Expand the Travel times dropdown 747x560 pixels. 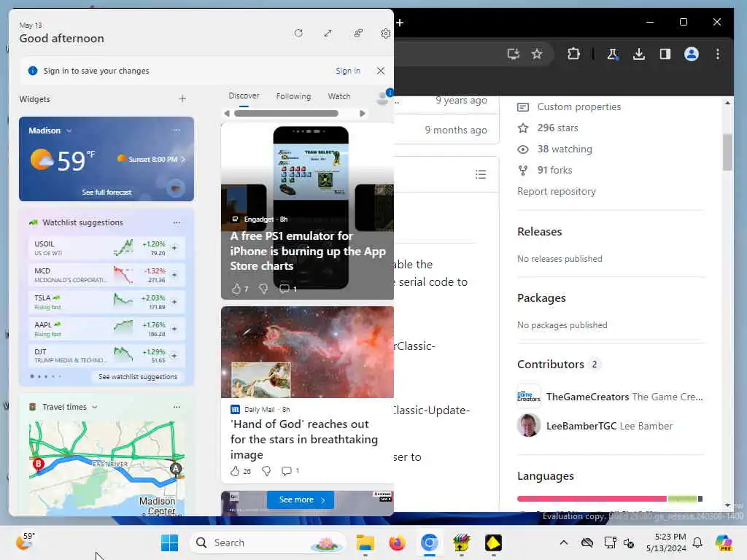pyautogui.click(x=94, y=407)
